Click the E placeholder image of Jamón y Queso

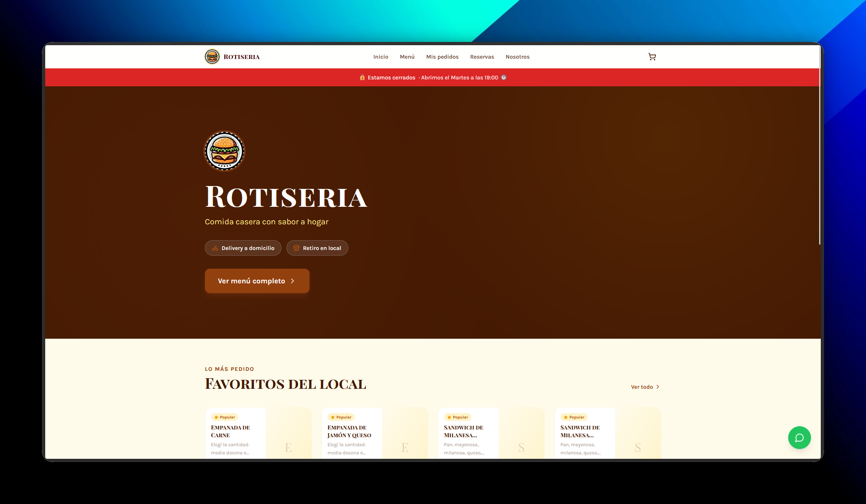tap(405, 433)
